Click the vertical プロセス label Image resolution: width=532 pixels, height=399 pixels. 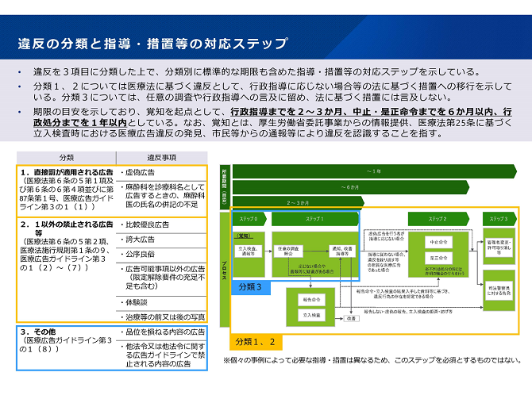click(x=225, y=270)
